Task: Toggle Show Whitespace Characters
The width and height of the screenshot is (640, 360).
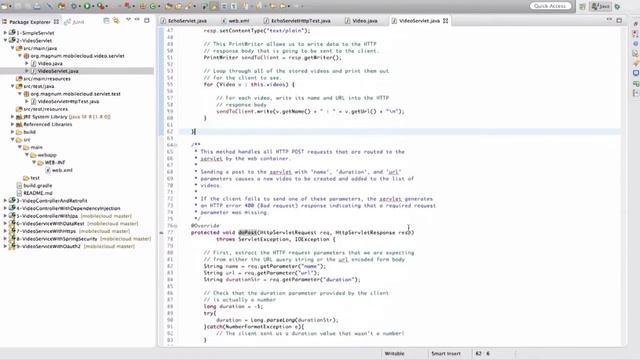Action: [x=234, y=6]
